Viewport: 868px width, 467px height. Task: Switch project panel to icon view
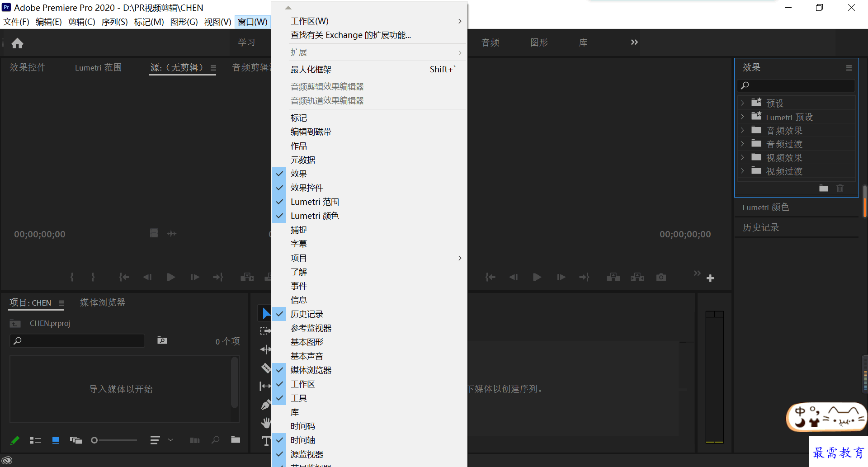click(x=56, y=440)
